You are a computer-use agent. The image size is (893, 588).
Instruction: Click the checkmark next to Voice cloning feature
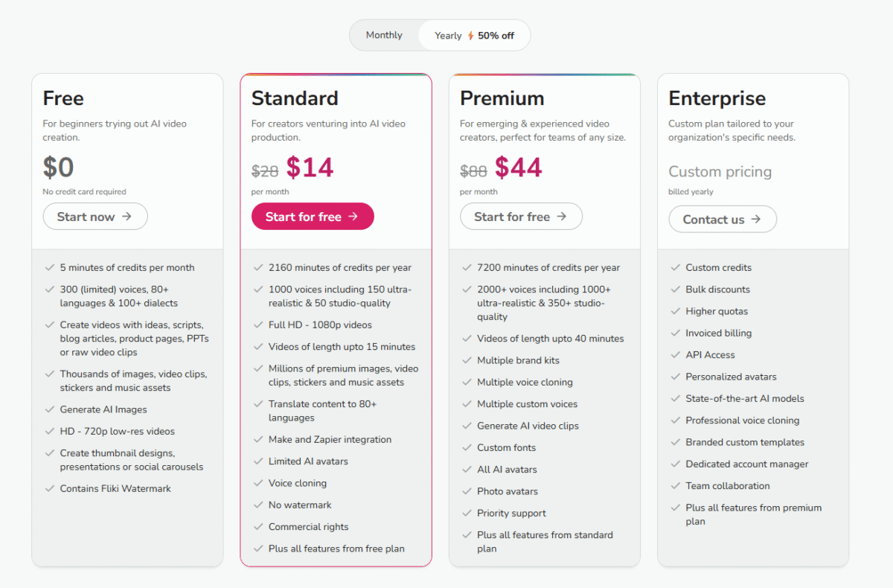(x=258, y=483)
